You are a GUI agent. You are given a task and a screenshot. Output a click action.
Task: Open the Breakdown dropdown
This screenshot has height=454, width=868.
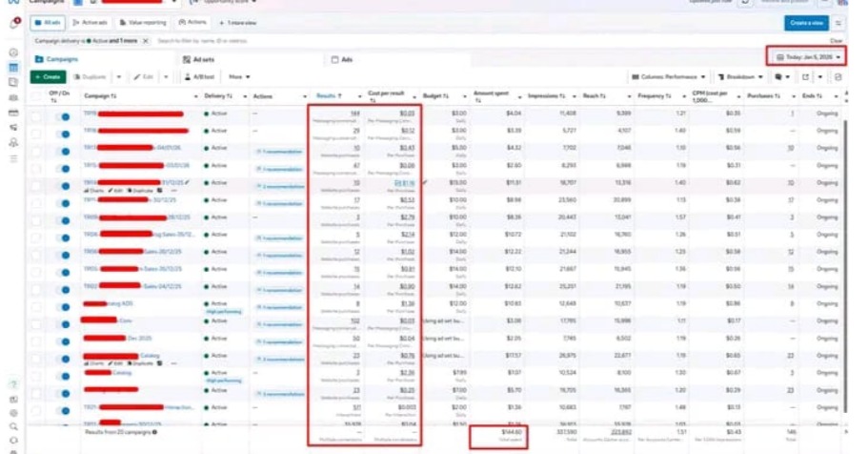tap(739, 76)
